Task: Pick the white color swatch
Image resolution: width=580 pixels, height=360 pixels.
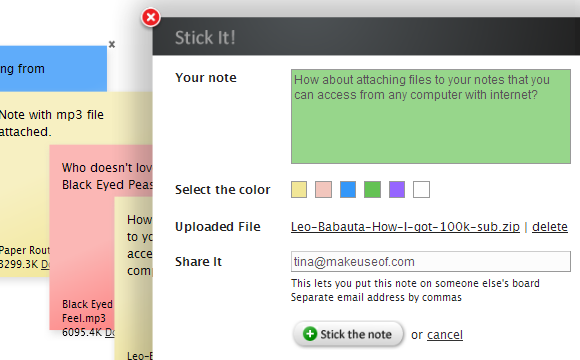Action: [x=421, y=189]
